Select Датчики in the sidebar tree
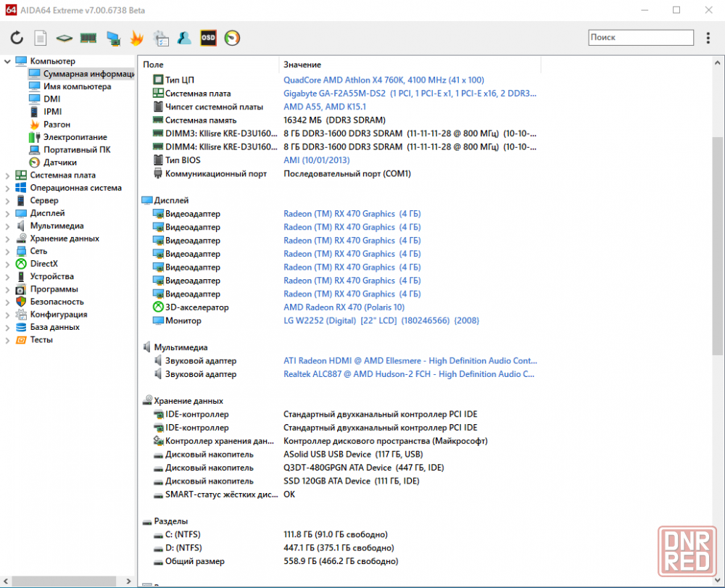Image resolution: width=725 pixels, height=588 pixels. point(59,162)
